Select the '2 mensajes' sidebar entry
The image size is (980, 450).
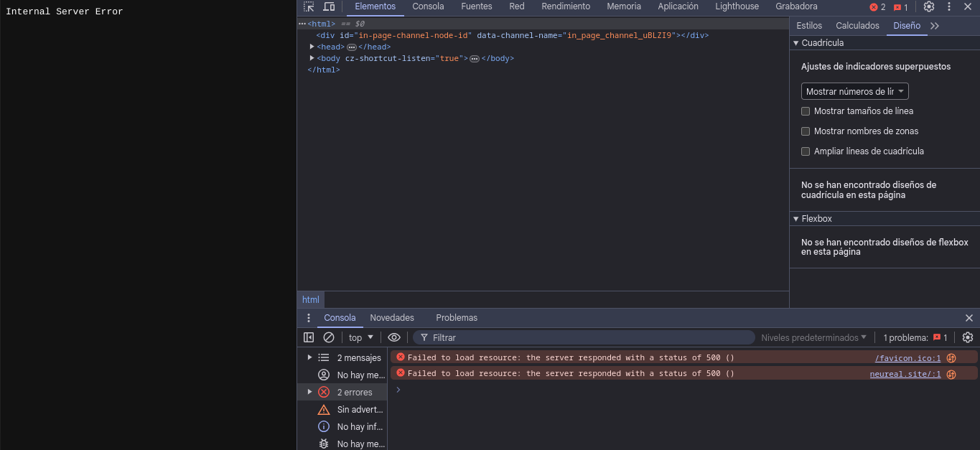tap(342, 357)
